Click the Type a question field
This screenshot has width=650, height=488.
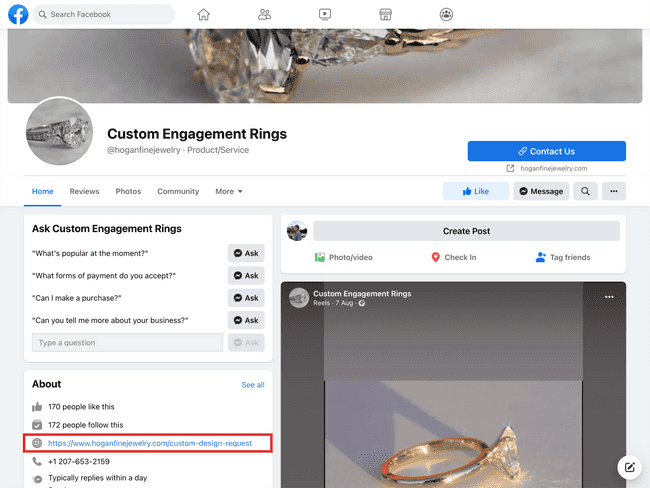127,342
